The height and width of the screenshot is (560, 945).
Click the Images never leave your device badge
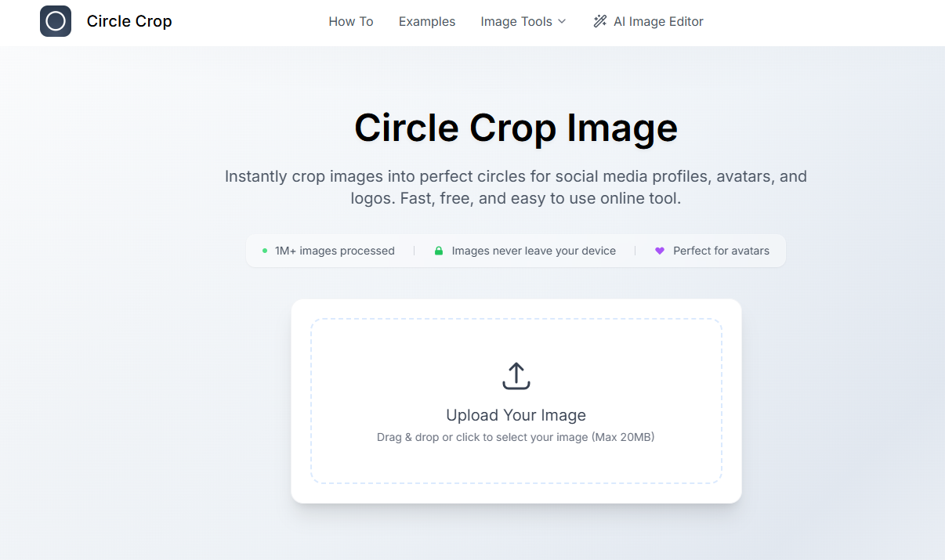click(x=524, y=251)
